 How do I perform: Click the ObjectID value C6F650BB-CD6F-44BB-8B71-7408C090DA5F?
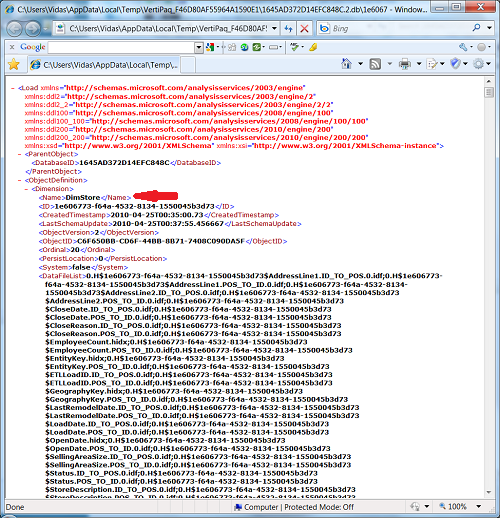(x=161, y=241)
